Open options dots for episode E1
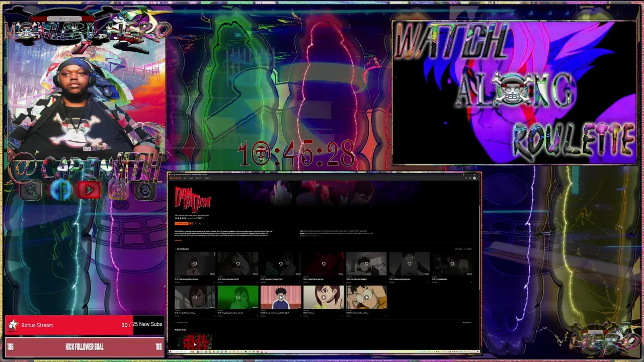 [x=214, y=282]
